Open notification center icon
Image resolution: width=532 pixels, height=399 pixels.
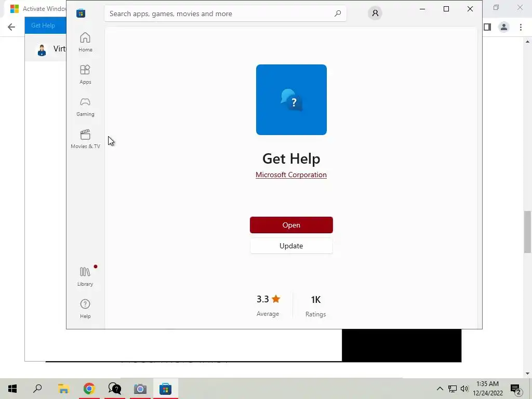coord(516,389)
